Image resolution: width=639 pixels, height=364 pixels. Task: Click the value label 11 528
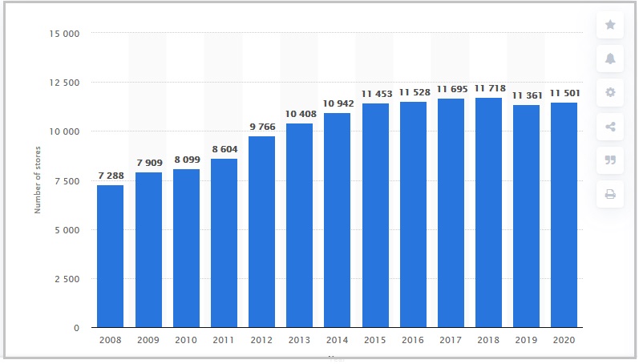tap(415, 92)
